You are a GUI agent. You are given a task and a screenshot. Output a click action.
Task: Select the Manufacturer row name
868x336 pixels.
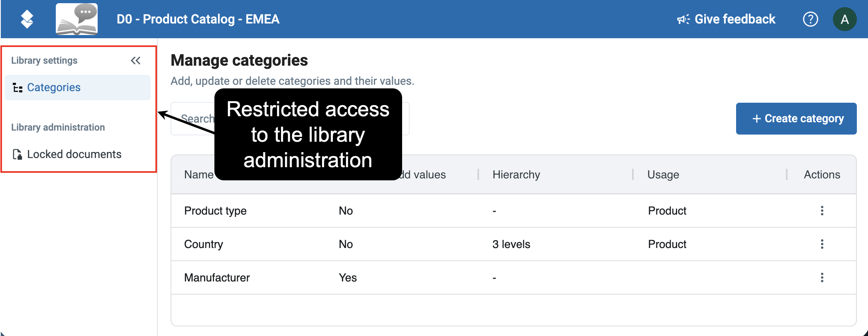(217, 277)
